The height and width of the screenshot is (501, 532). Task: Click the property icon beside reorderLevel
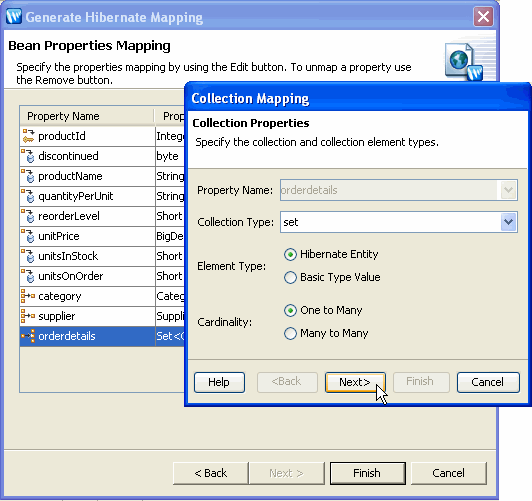point(28,216)
